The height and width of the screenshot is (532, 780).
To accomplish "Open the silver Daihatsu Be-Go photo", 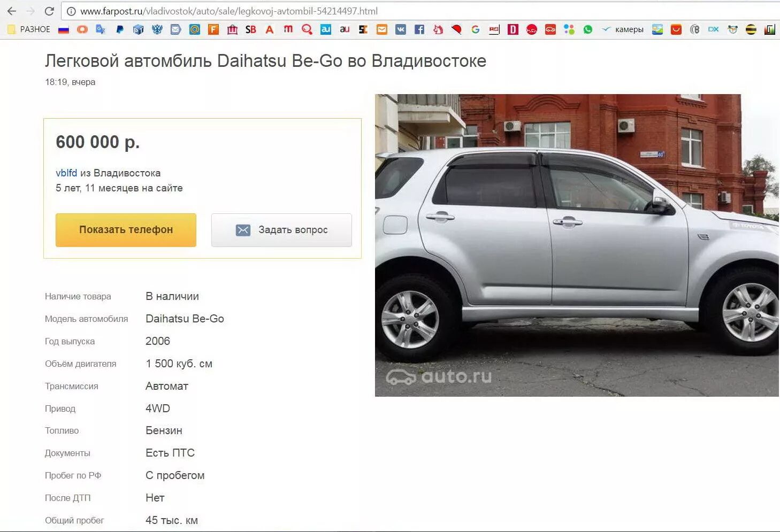I will [x=577, y=245].
